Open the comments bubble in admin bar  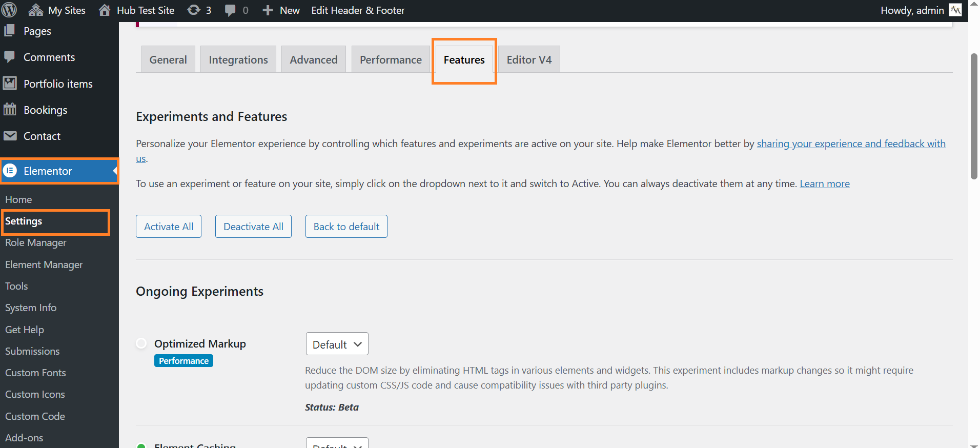click(231, 10)
